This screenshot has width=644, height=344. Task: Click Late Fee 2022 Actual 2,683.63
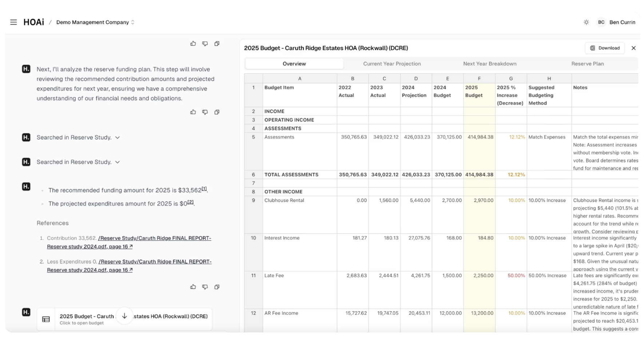(x=353, y=290)
